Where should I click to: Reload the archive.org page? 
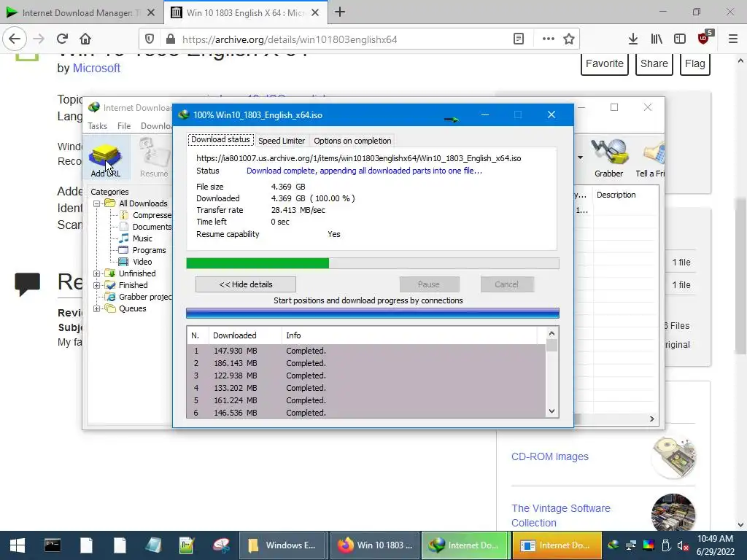tap(63, 39)
